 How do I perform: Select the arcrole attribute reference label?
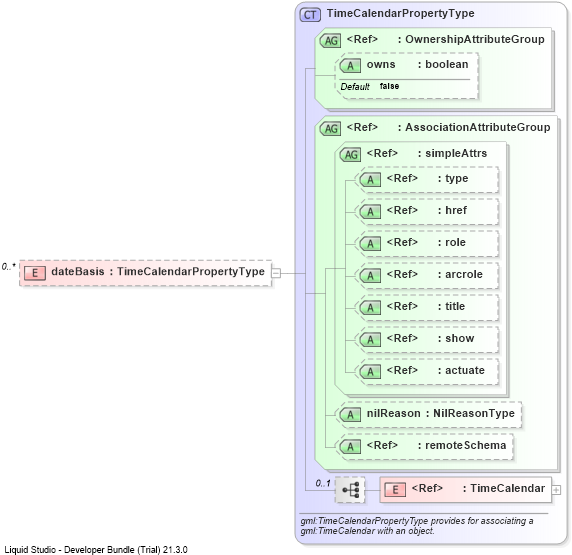tap(434, 274)
